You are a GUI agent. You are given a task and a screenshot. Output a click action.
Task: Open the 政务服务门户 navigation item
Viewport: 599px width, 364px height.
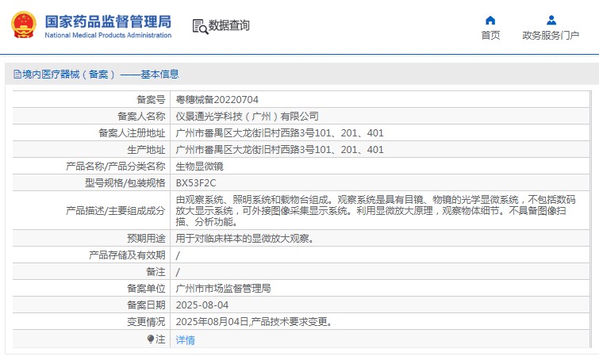coord(551,35)
